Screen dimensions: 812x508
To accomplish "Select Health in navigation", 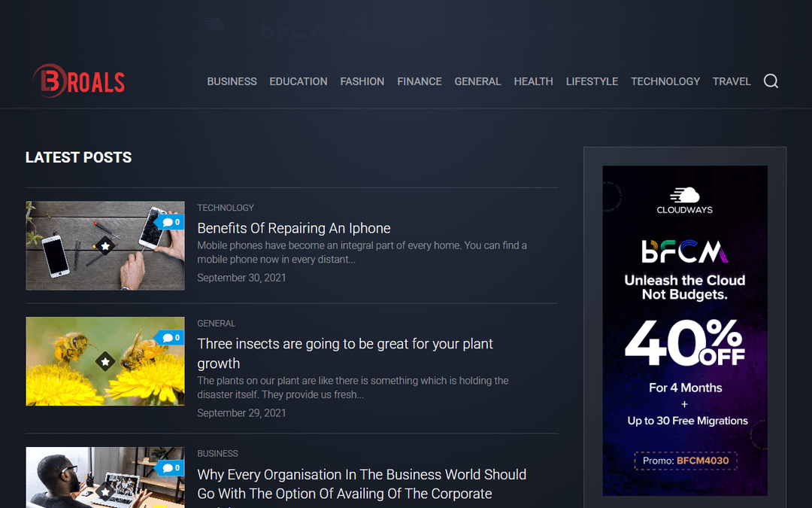I will coord(533,81).
